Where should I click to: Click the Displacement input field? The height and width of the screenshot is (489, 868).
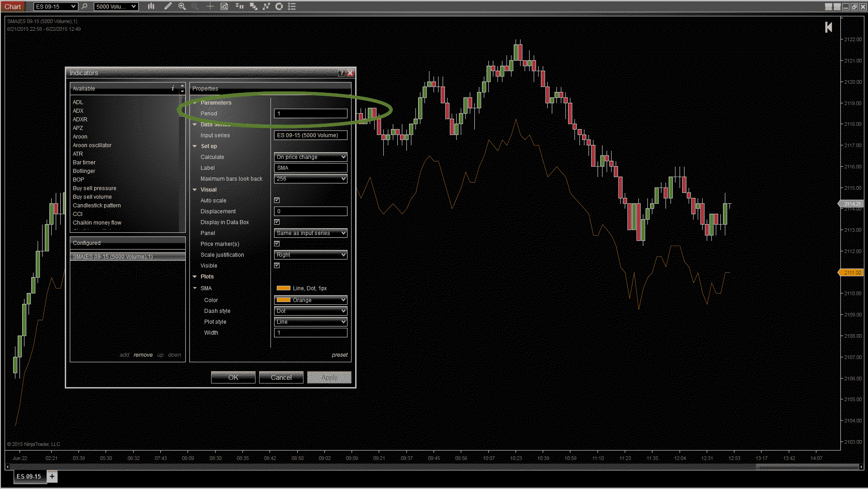coord(311,211)
